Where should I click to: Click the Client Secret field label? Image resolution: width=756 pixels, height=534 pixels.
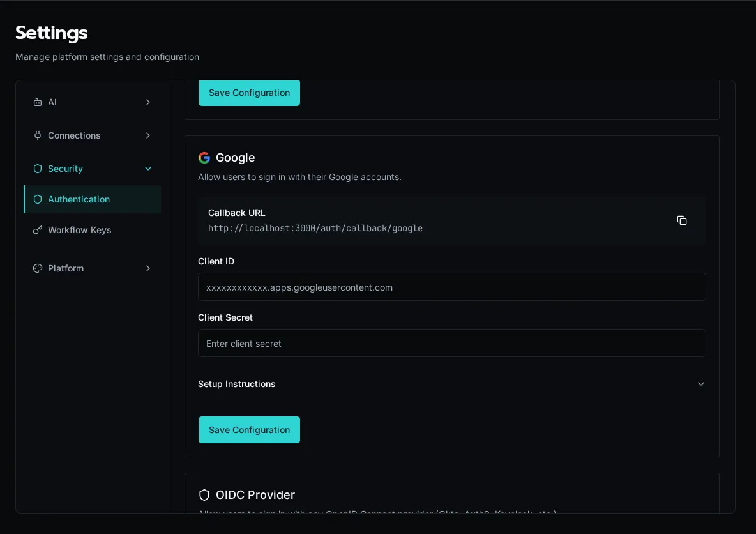tap(225, 317)
